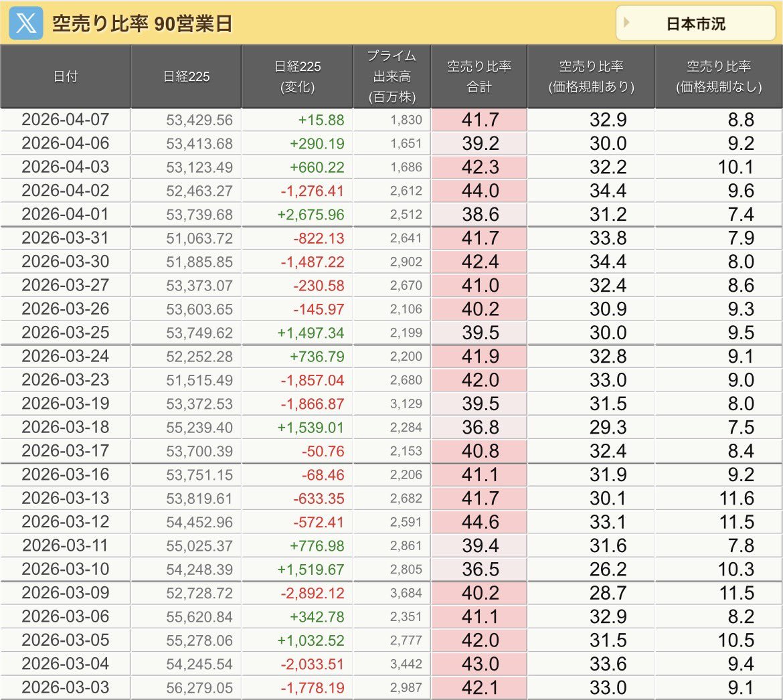Click the change value +660.22
The width and height of the screenshot is (783, 700).
[317, 167]
